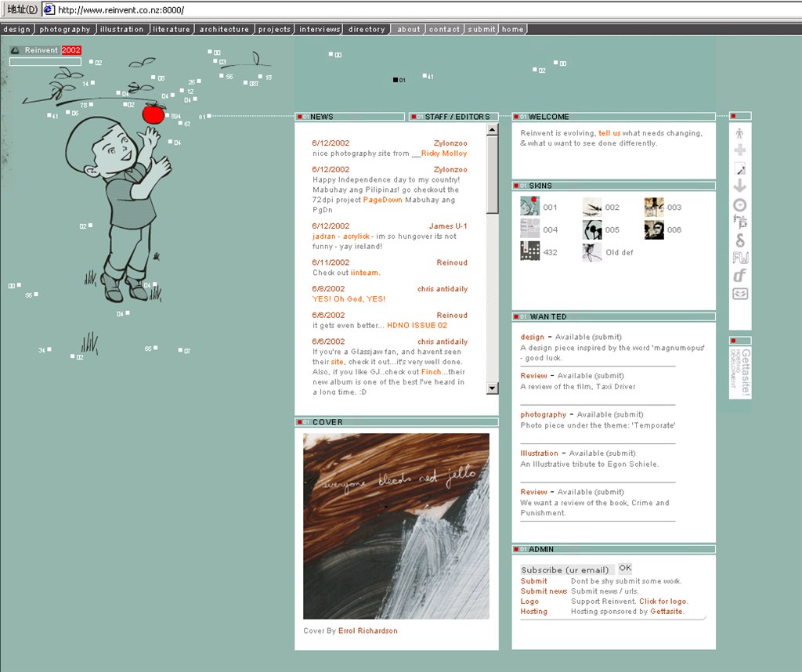Select skin 001 thumbnail

529,207
